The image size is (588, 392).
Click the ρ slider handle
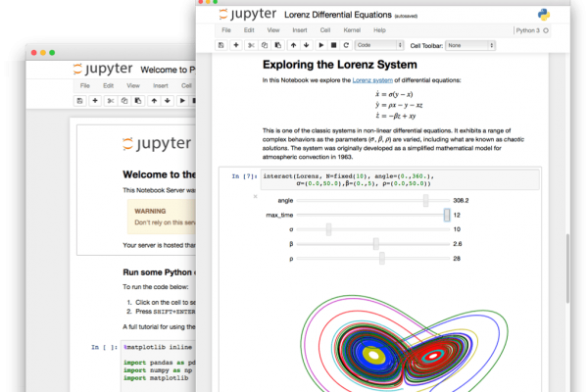click(x=382, y=259)
